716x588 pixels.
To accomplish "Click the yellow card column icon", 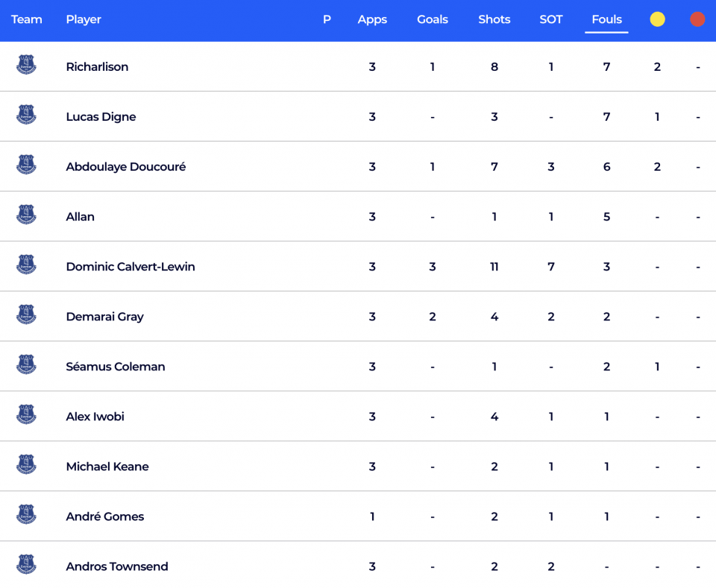I will point(657,19).
